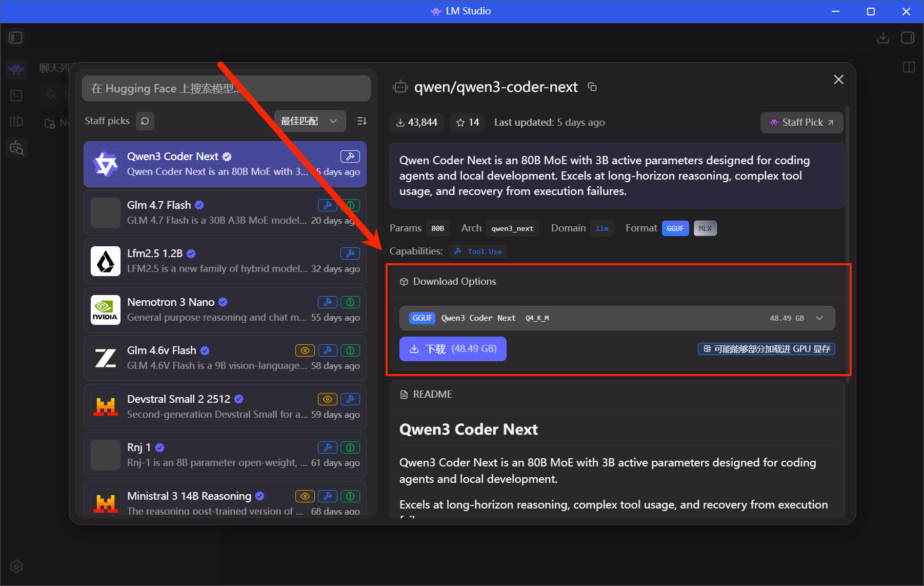
Task: Select the Devstral Small 2 2512 entry
Action: coord(225,407)
